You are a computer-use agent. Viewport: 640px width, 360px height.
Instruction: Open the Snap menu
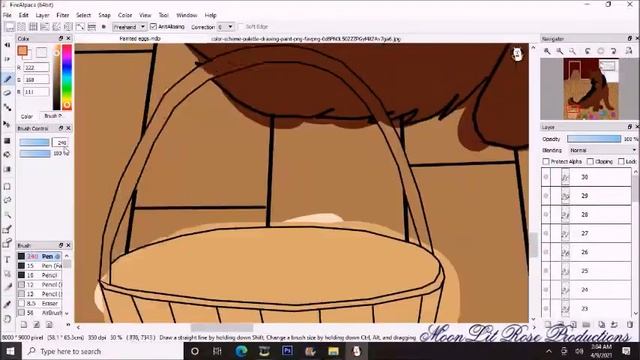tap(104, 15)
